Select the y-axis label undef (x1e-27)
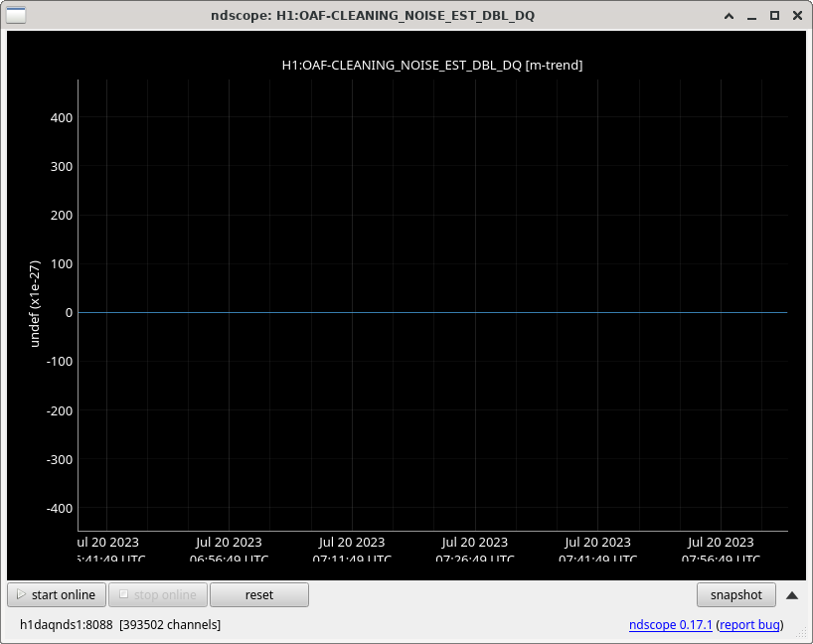Image resolution: width=813 pixels, height=644 pixels. pos(35,303)
